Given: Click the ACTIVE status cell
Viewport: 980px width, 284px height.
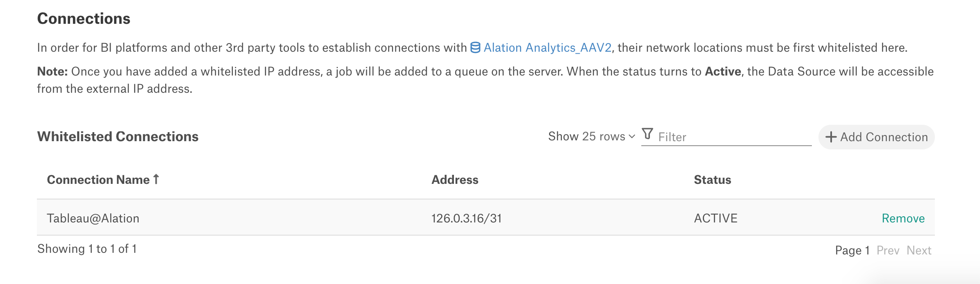Looking at the screenshot, I should [716, 218].
